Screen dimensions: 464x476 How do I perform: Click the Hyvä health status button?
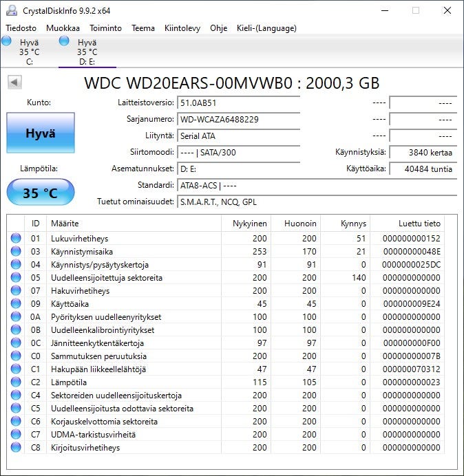tap(41, 133)
